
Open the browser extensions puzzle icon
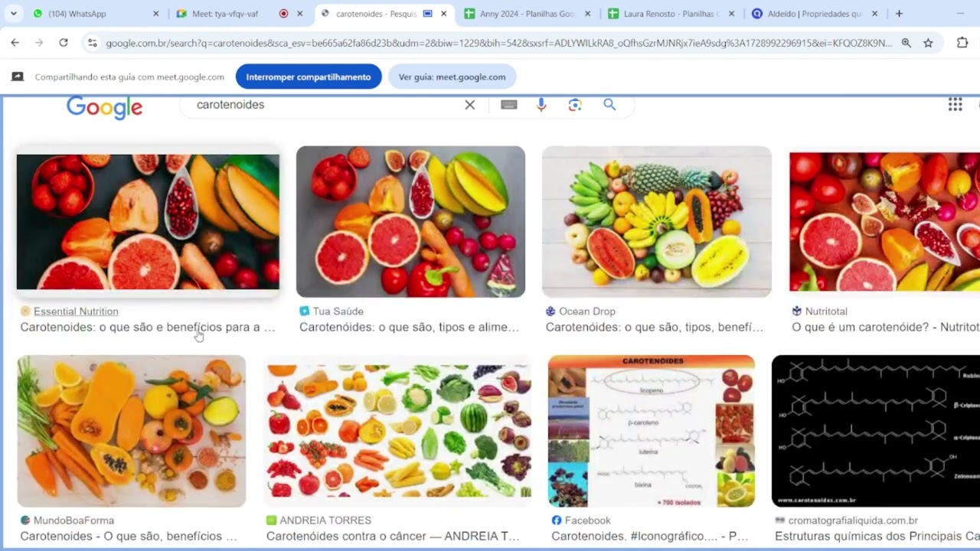pos(962,43)
